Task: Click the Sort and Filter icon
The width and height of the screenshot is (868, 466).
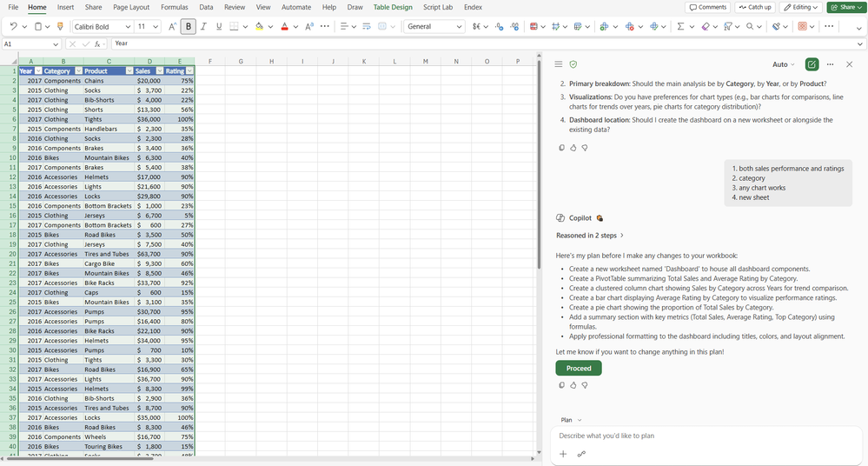Action: [728, 26]
